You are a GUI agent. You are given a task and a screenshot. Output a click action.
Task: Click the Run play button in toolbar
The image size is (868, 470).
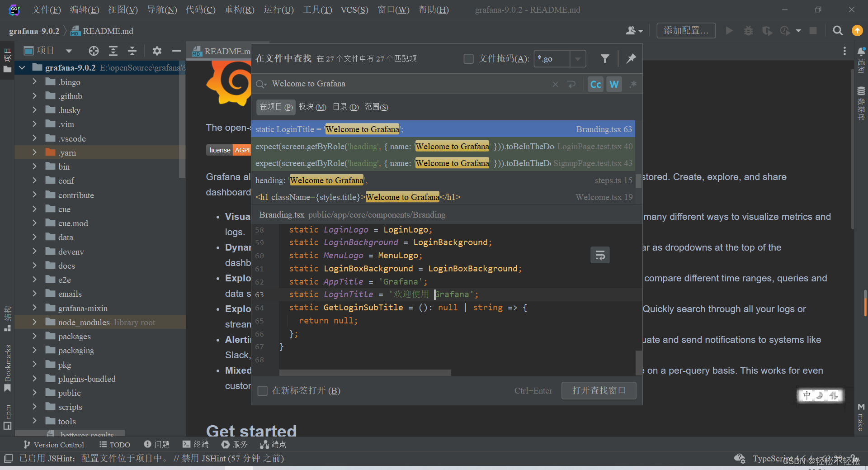tap(729, 31)
